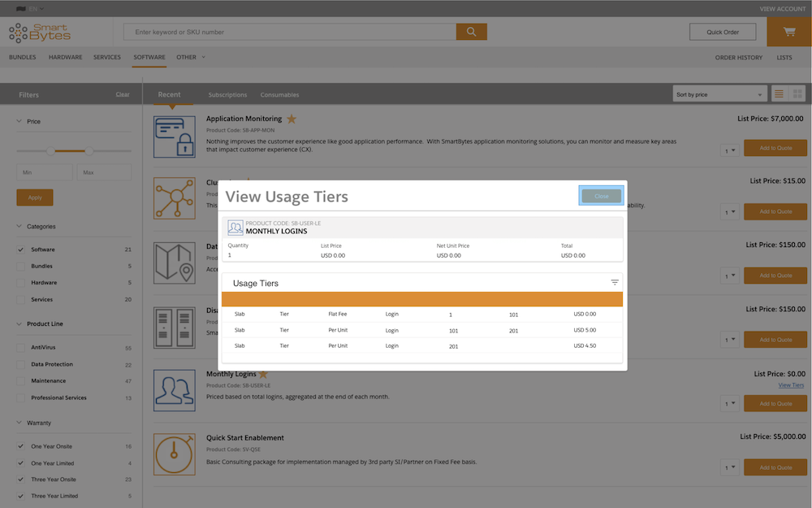Toggle the Software category checkbox

(21, 250)
